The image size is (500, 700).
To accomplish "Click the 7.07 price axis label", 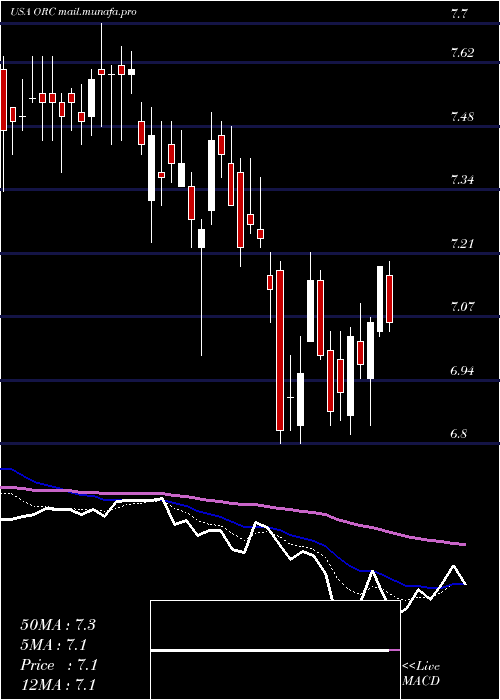I will [462, 307].
